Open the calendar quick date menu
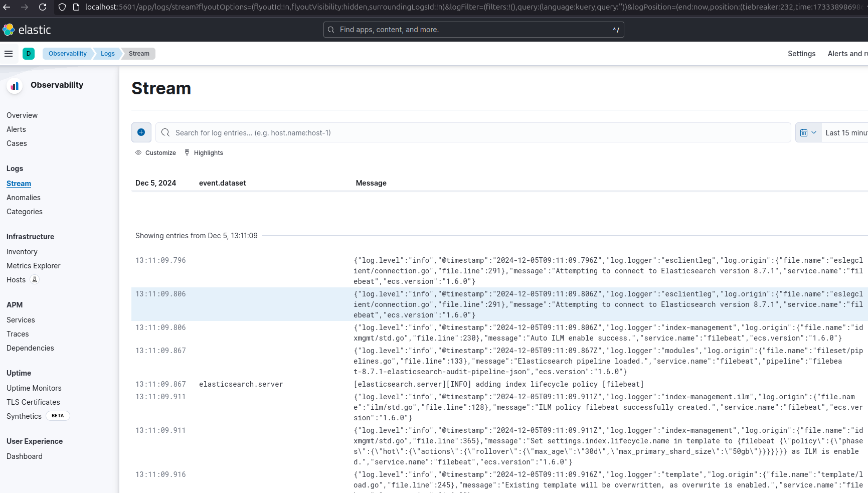Screen dimensions: 868x493 coord(808,133)
